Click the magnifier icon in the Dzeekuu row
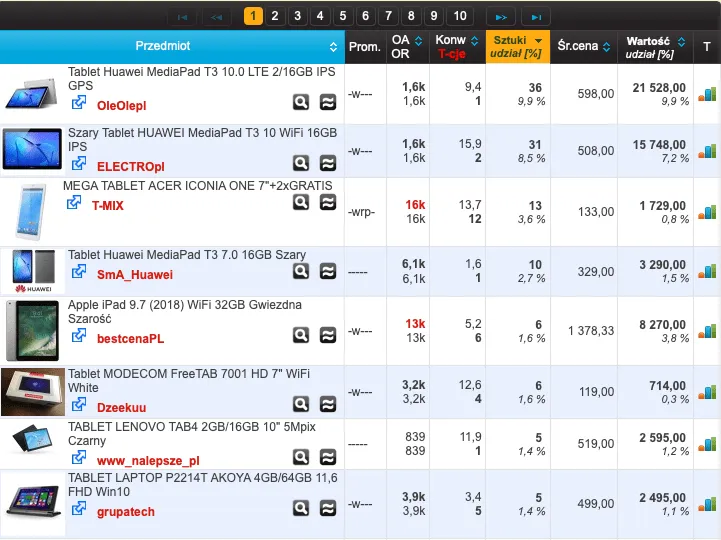721x540 pixels. pos(301,404)
